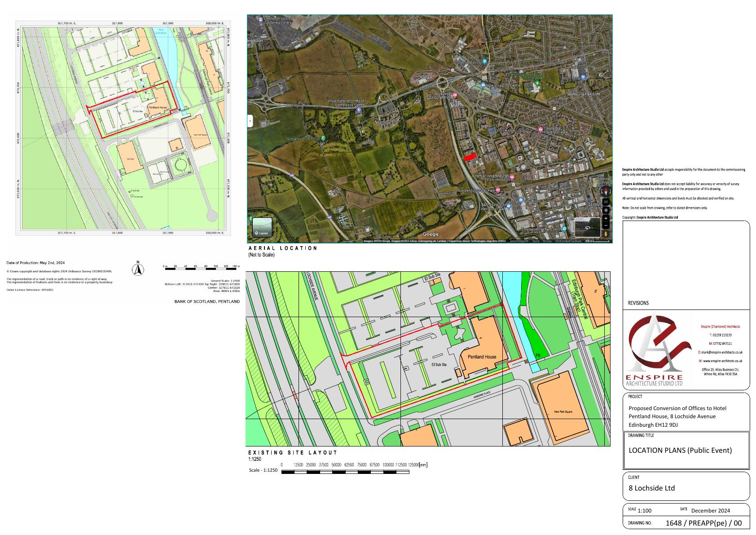Click the 'Pentland House' label on site layout
Screen dimensions: 756x535
point(482,357)
